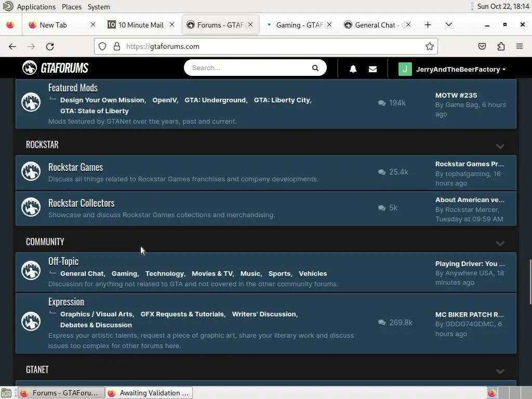Click the clock Sun Oct 22, 18:14
532x399 pixels.
(503, 6)
